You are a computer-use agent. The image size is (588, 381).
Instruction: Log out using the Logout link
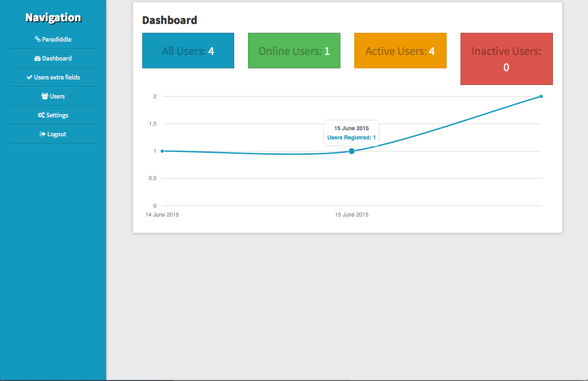[x=53, y=134]
